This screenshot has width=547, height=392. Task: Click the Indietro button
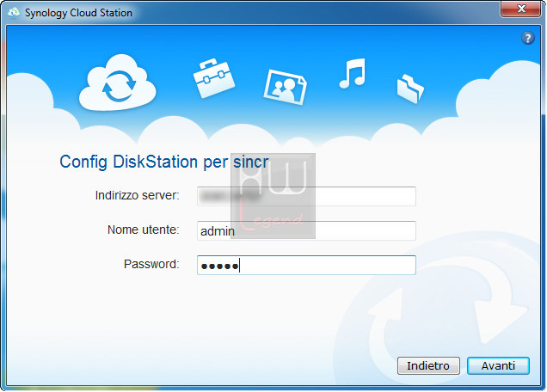428,365
